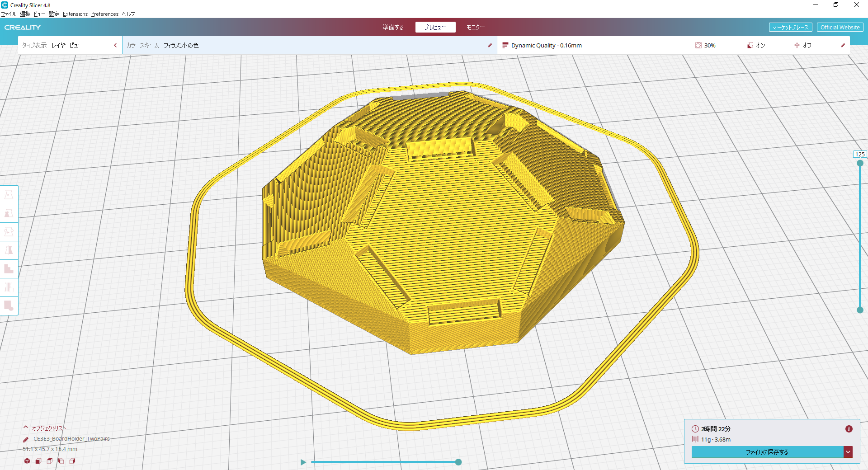Click the adhesion オフ setting
The height and width of the screenshot is (470, 868).
807,45
